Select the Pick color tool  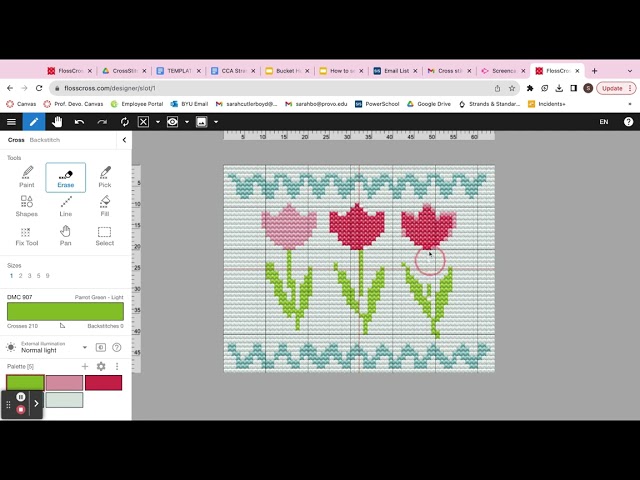pos(105,177)
